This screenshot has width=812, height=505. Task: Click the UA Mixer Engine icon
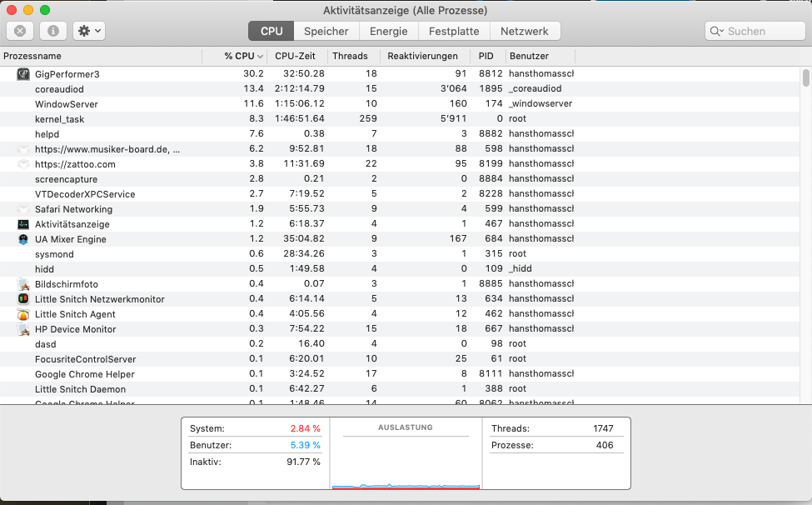point(23,239)
